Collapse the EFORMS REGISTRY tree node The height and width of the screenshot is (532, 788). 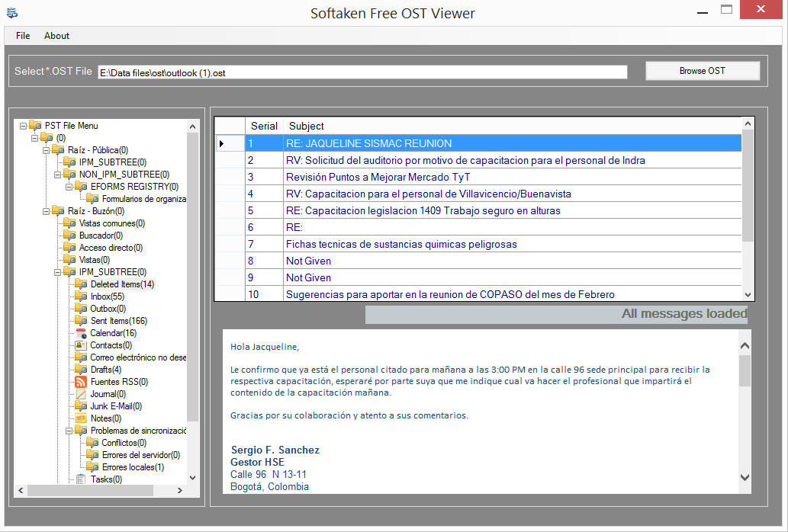(x=69, y=187)
